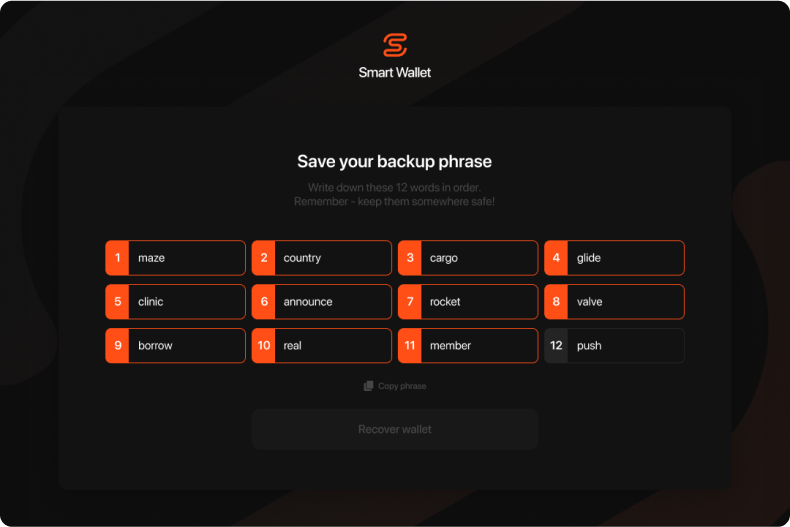Click the Smart Wallet title text
Image resolution: width=790 pixels, height=527 pixels.
pos(394,73)
